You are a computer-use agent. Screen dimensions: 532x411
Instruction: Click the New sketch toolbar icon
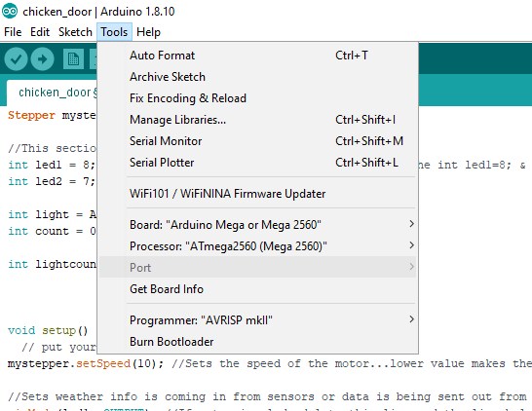tap(73, 59)
